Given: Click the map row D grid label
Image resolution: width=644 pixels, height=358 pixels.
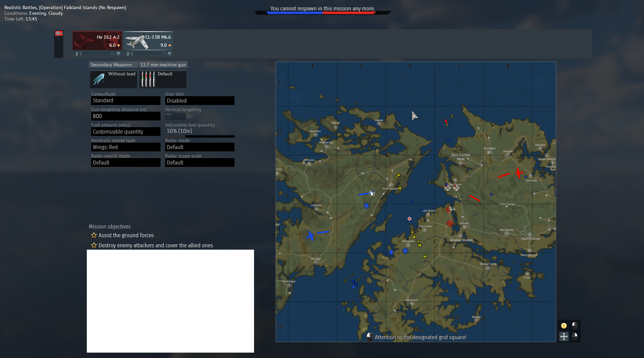Looking at the screenshot, I should point(280,131).
